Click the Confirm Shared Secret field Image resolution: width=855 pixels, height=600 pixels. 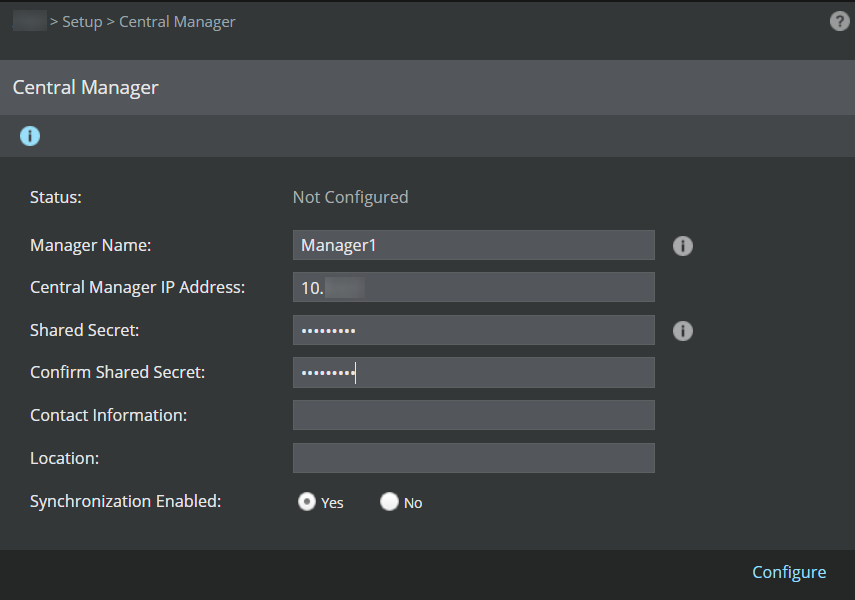[474, 373]
